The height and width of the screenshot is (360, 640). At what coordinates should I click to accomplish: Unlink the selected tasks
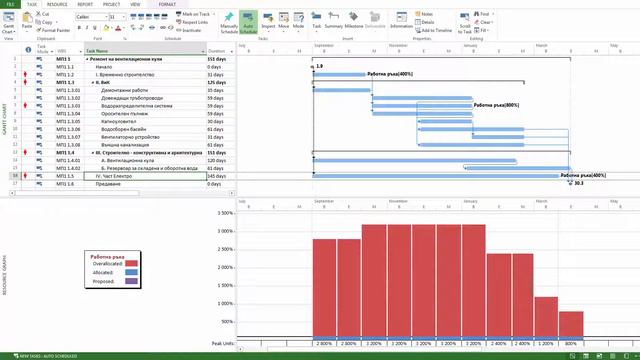pos(170,28)
